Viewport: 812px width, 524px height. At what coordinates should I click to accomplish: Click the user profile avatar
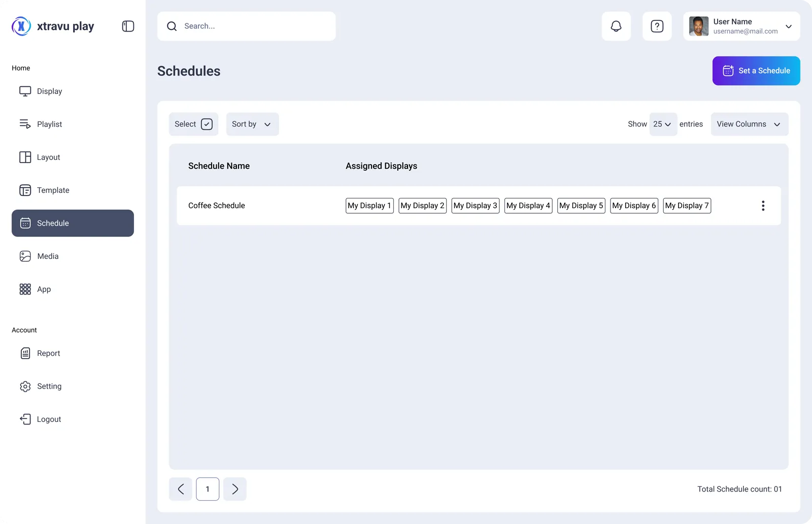pyautogui.click(x=699, y=26)
